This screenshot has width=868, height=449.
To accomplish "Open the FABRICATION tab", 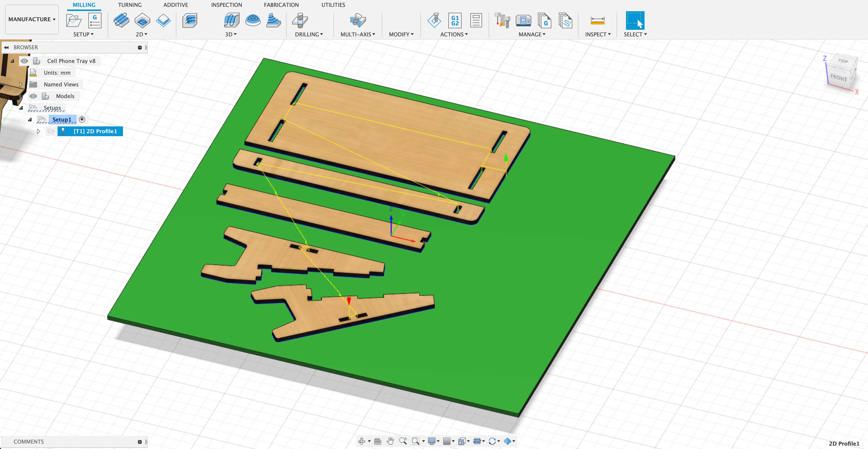I will 281,5.
